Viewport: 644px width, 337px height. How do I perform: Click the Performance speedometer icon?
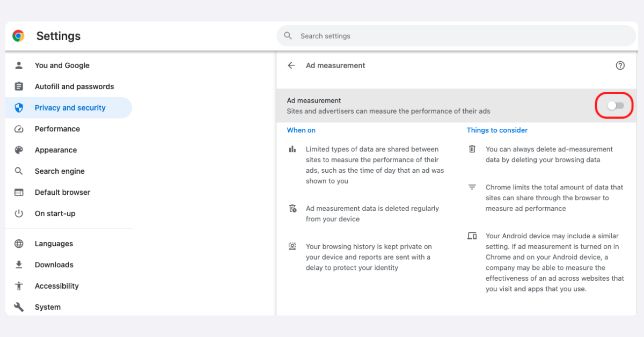[19, 129]
